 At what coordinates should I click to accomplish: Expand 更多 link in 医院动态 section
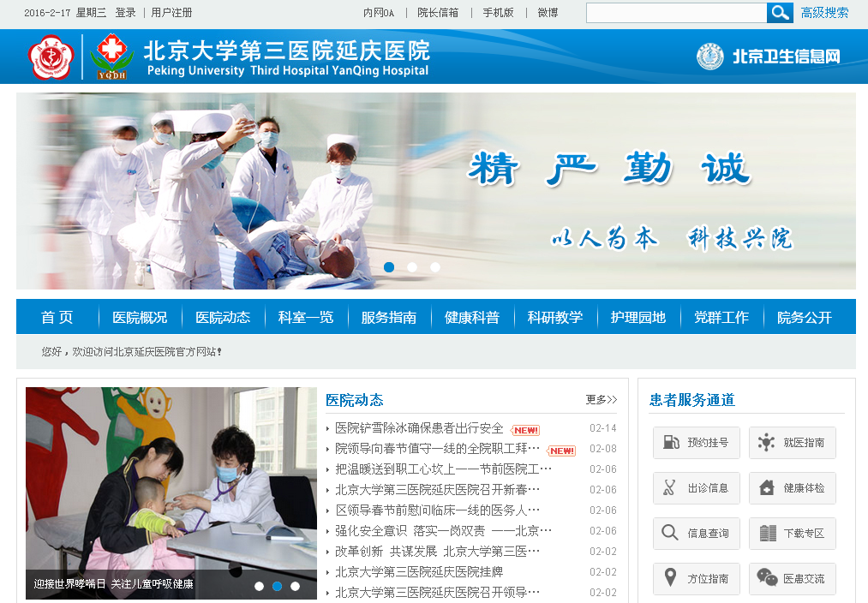click(x=601, y=400)
